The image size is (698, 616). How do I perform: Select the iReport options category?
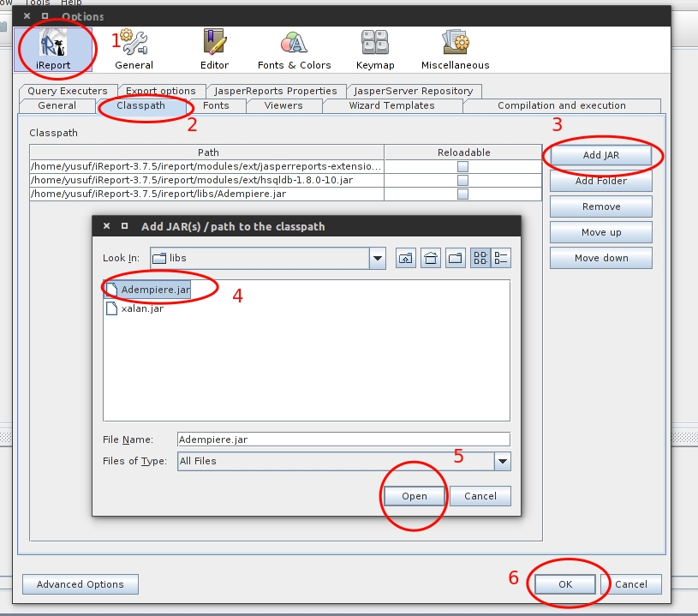pos(53,50)
